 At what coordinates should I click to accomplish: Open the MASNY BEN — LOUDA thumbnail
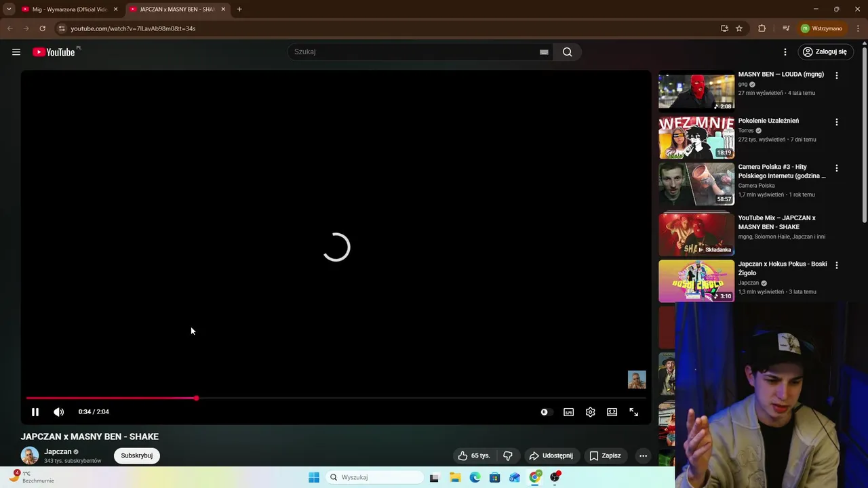pos(696,91)
